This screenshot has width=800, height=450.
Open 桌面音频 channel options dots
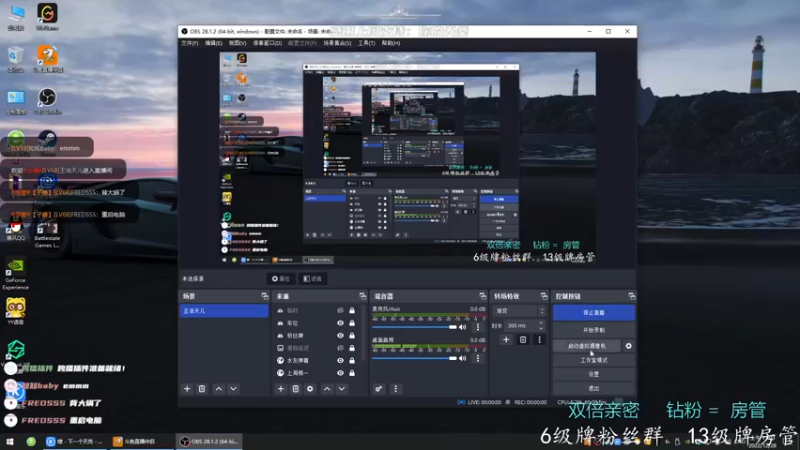pyautogui.click(x=478, y=358)
